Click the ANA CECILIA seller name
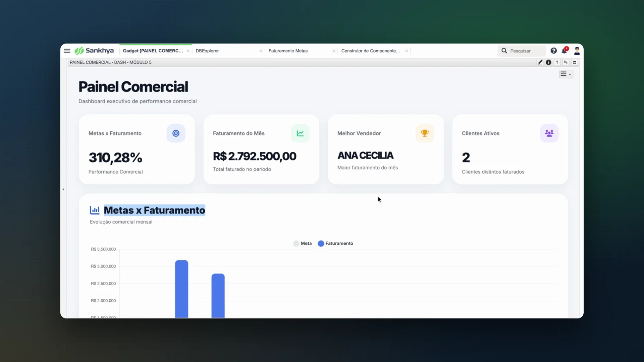The width and height of the screenshot is (644, 362). 365,156
